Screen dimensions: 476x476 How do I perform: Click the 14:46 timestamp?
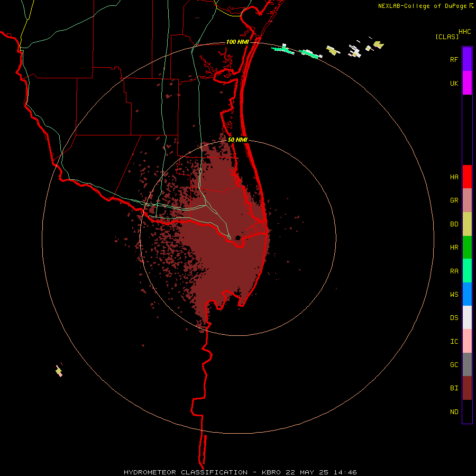tap(344, 472)
